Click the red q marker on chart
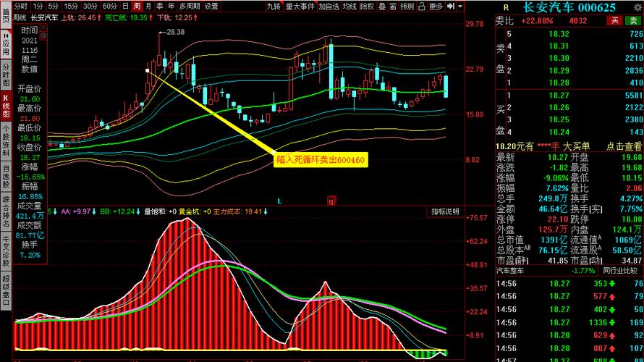The width and height of the screenshot is (644, 362). [x=331, y=201]
